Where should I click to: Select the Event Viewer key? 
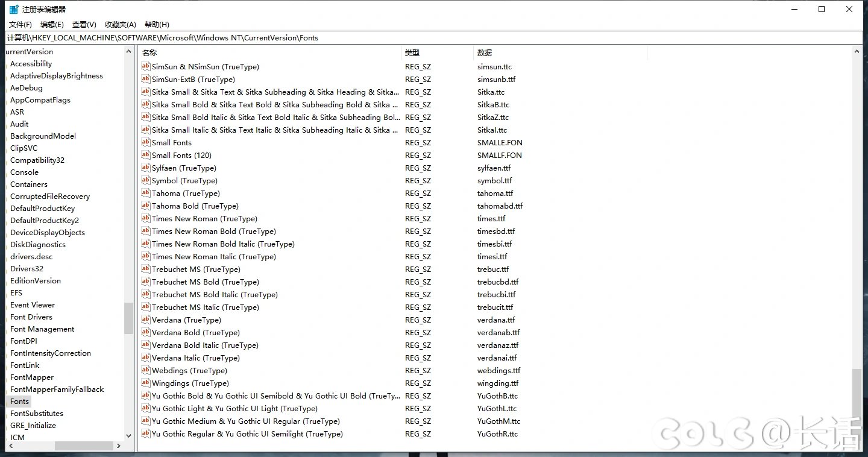[33, 305]
